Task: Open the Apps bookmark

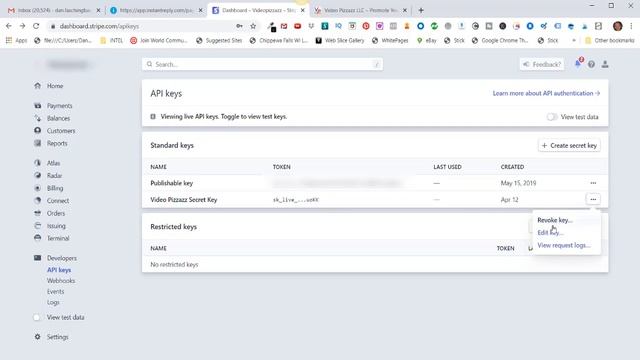Action: [x=16, y=40]
